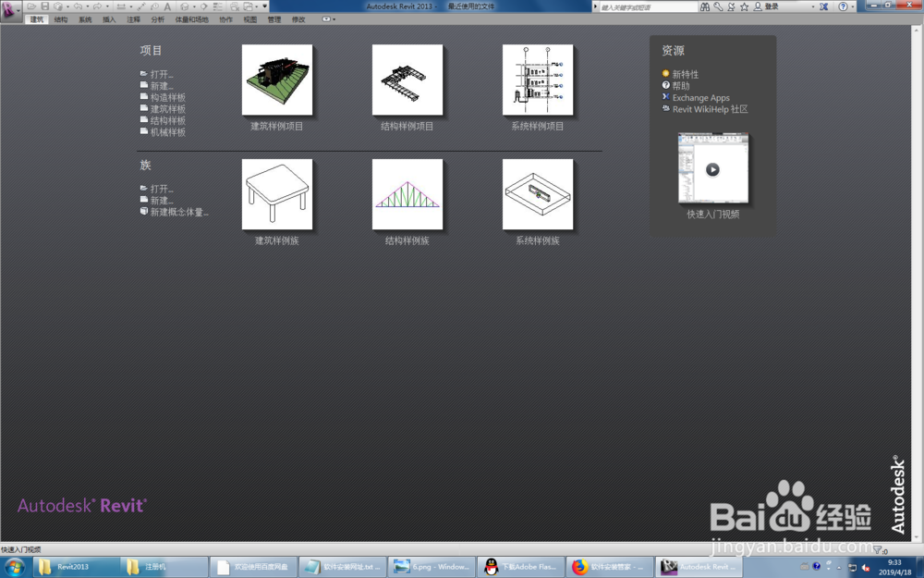Click the Save disk icon in quick access toolbar
924x578 pixels.
pos(44,6)
